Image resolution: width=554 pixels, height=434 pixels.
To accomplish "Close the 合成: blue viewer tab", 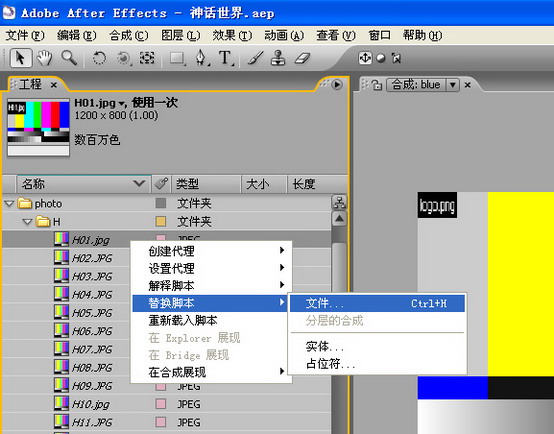I will coord(467,85).
